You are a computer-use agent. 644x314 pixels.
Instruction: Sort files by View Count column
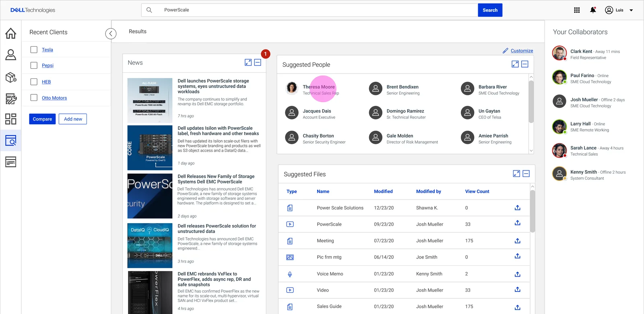477,191
